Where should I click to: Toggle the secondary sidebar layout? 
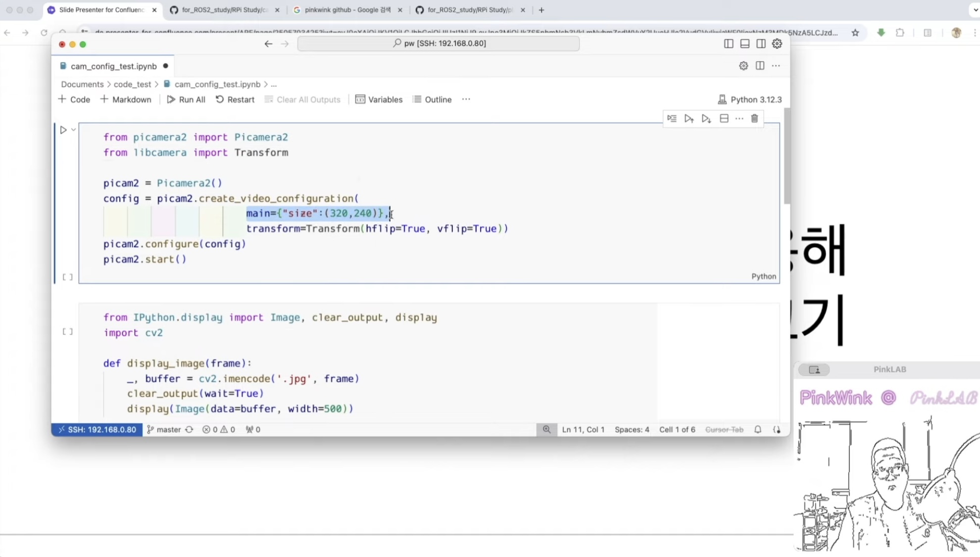(x=761, y=44)
